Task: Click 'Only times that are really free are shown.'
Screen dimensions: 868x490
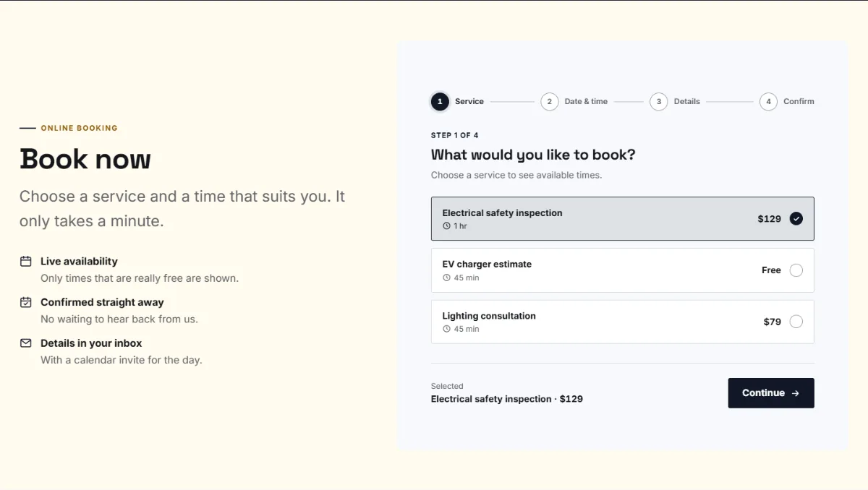Action: coord(140,278)
